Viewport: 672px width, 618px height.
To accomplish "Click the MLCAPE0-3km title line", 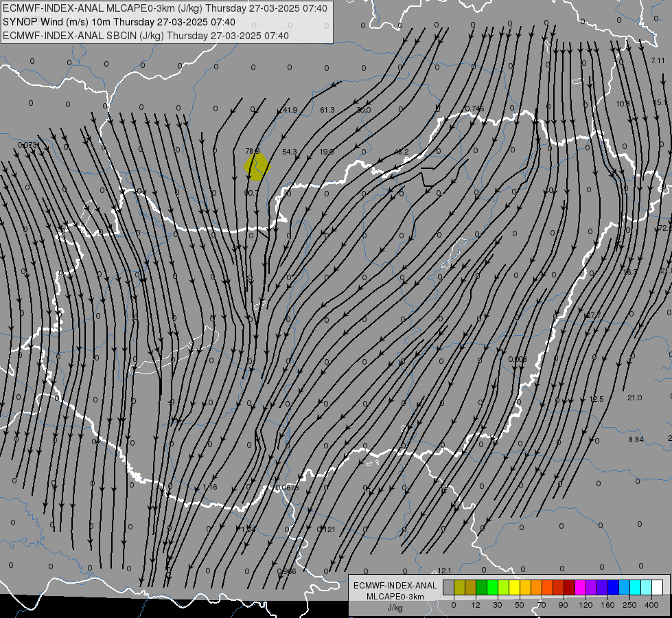I will tap(165, 8).
